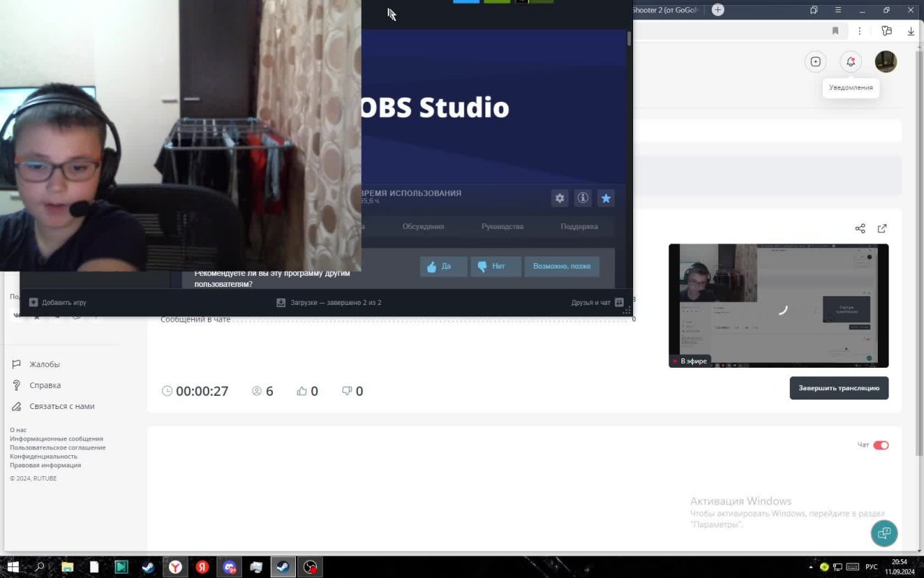This screenshot has height=578, width=924.
Task: Open Steam app settings gear icon
Action: click(559, 198)
